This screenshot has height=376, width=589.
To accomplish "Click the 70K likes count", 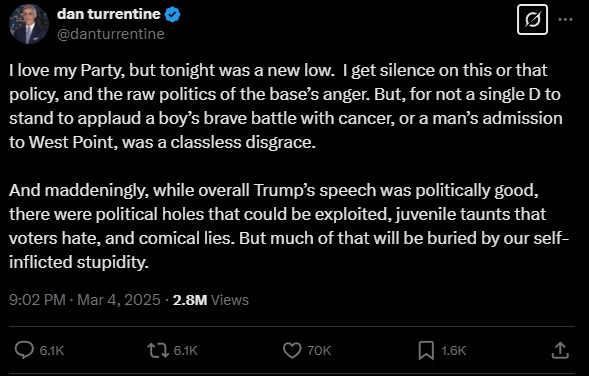I will 319,350.
